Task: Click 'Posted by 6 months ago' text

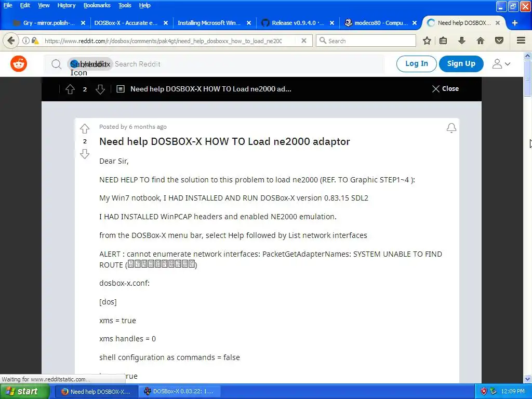Action: [x=132, y=127]
